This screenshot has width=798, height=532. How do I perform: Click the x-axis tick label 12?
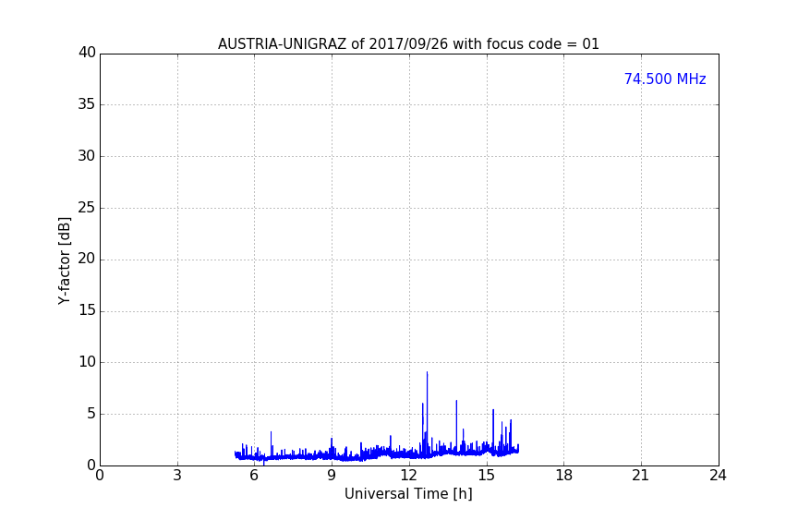(x=408, y=476)
